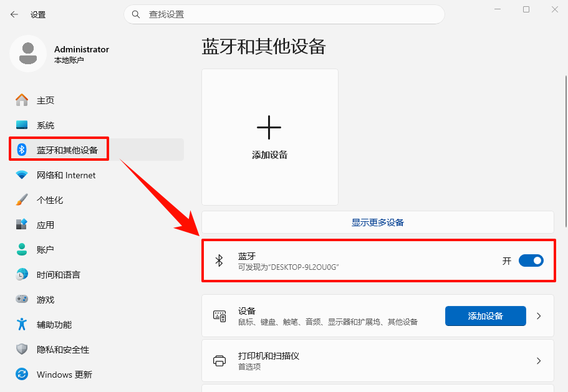This screenshot has height=392, width=568.
Task: Click the 本地账户 label
Action: [69, 60]
